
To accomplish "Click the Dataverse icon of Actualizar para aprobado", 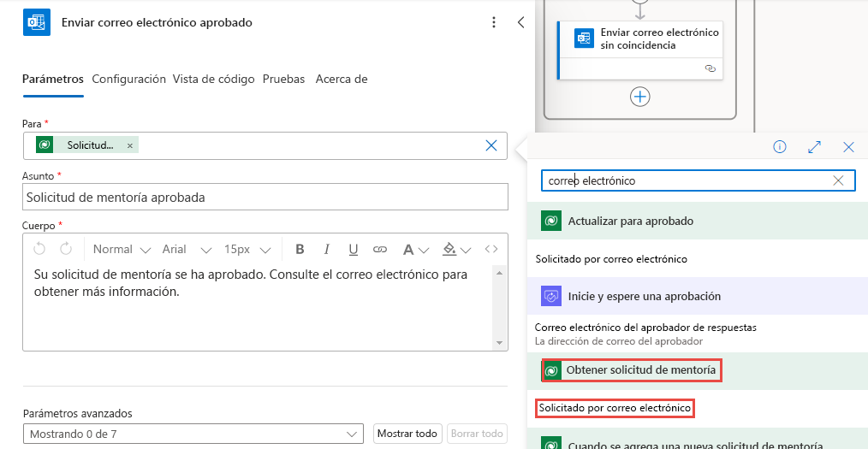I will (551, 221).
